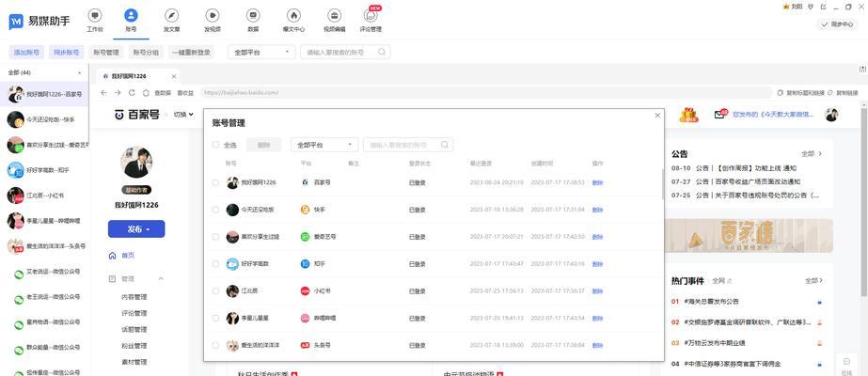Check the 全选 select-all checkbox
The height and width of the screenshot is (376, 868).
[216, 145]
